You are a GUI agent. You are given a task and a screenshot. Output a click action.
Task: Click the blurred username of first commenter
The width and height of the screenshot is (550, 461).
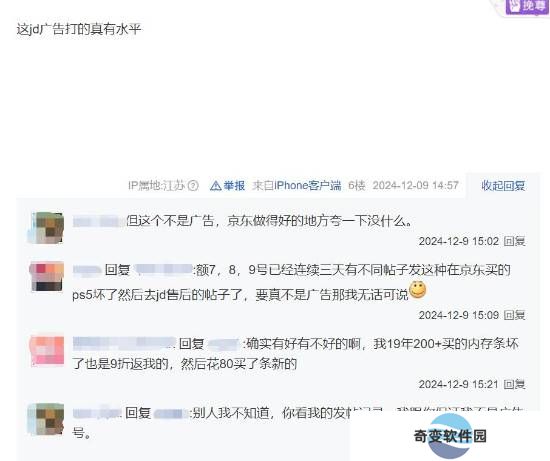[98, 222]
